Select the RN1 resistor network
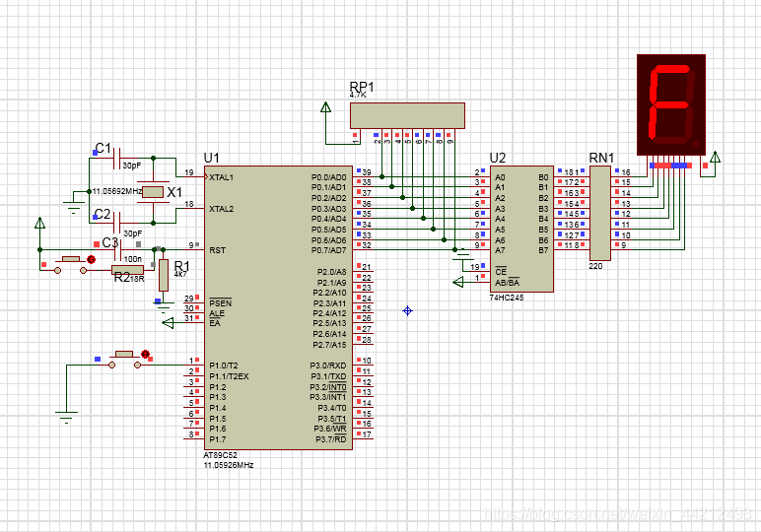761x532 pixels. click(598, 214)
